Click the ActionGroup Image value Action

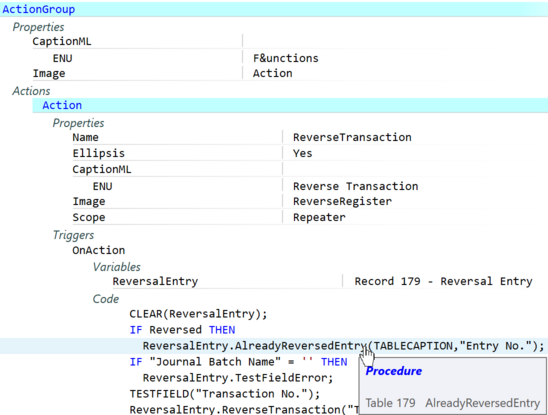(273, 73)
